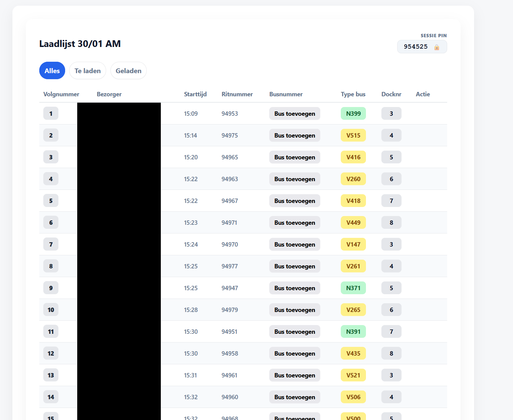Click the "Bezorger" column header

point(109,94)
